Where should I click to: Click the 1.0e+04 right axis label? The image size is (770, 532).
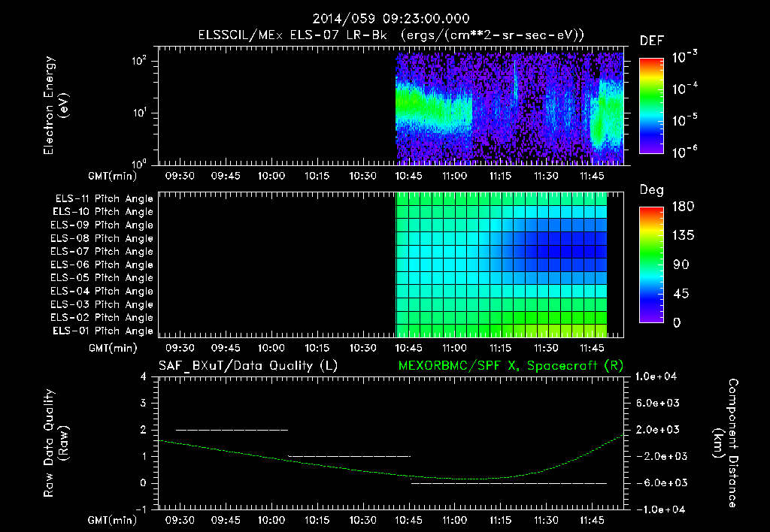coord(656,376)
